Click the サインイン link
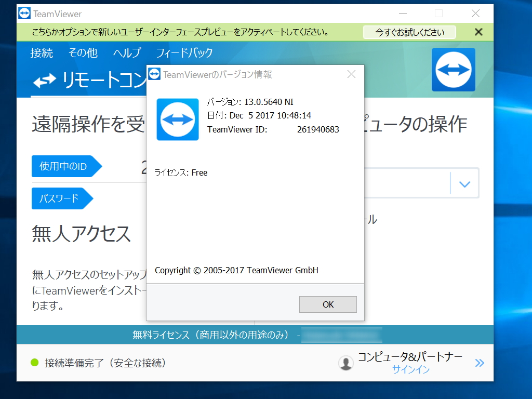Image resolution: width=532 pixels, height=399 pixels. pos(410,370)
